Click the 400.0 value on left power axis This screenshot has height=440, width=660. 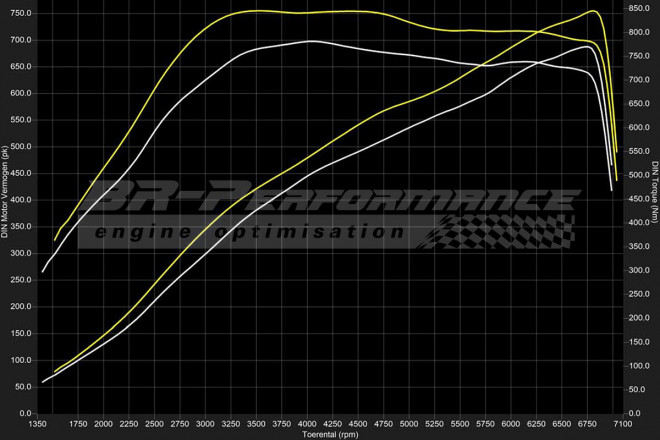point(21,200)
